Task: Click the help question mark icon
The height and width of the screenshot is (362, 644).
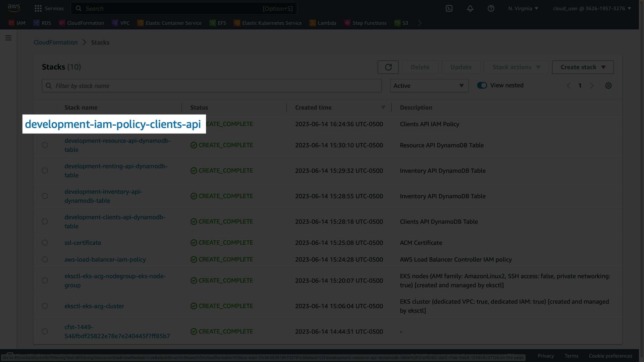Action: [x=491, y=8]
